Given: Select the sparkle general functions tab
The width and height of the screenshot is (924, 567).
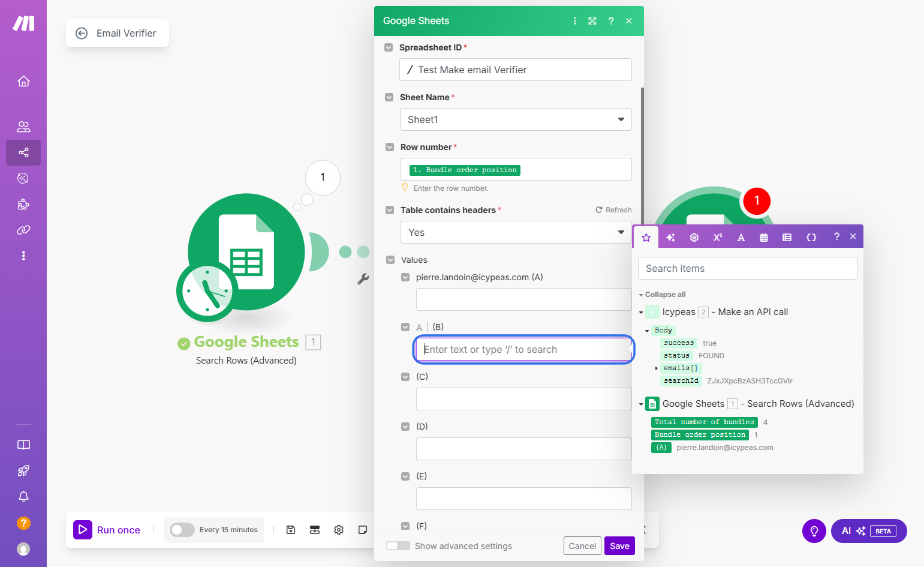Looking at the screenshot, I should click(671, 238).
